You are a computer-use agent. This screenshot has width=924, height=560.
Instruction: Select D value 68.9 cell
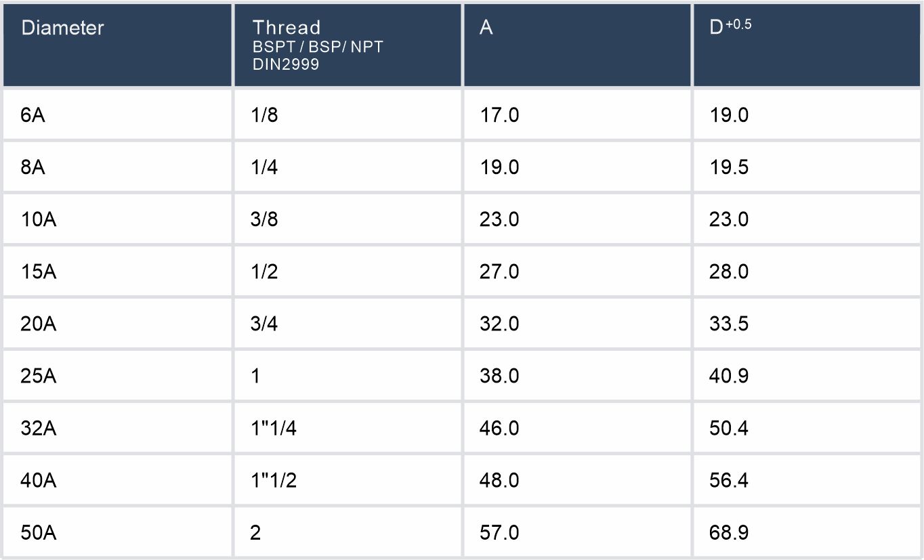pyautogui.click(x=729, y=532)
